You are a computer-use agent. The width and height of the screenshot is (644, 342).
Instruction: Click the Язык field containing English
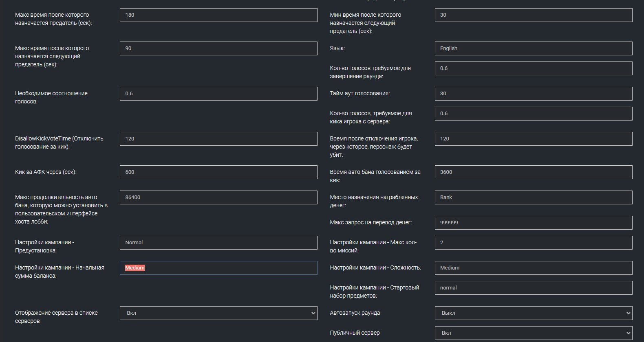pos(533,48)
